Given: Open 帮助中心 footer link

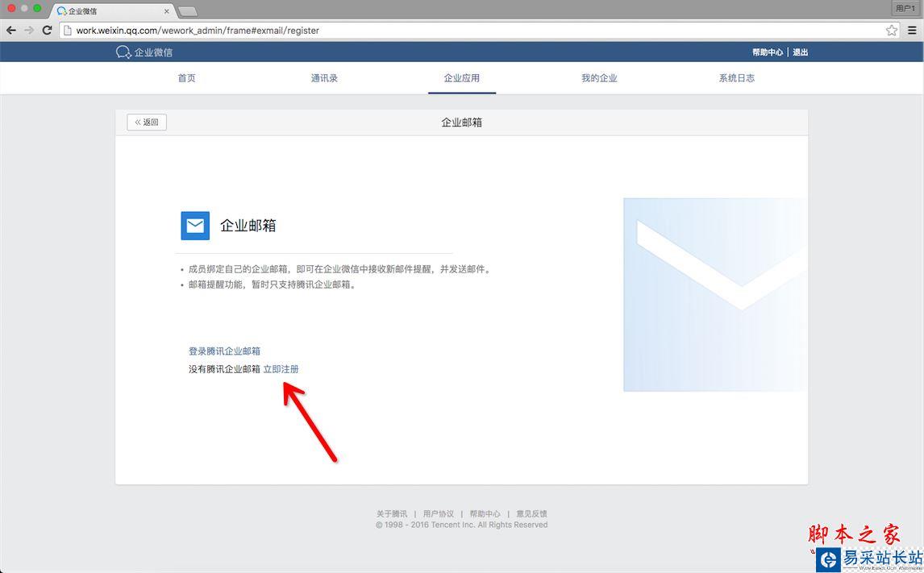Looking at the screenshot, I should pyautogui.click(x=485, y=513).
